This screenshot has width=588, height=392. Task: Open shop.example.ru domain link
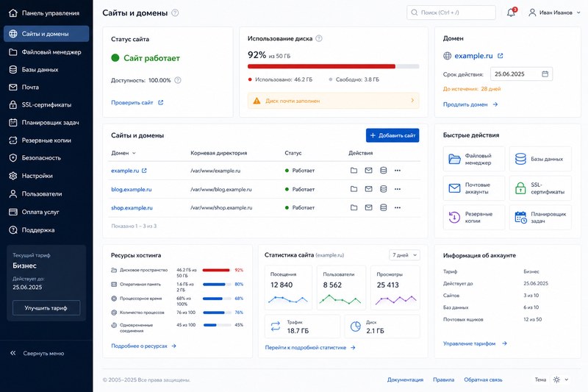[132, 208]
